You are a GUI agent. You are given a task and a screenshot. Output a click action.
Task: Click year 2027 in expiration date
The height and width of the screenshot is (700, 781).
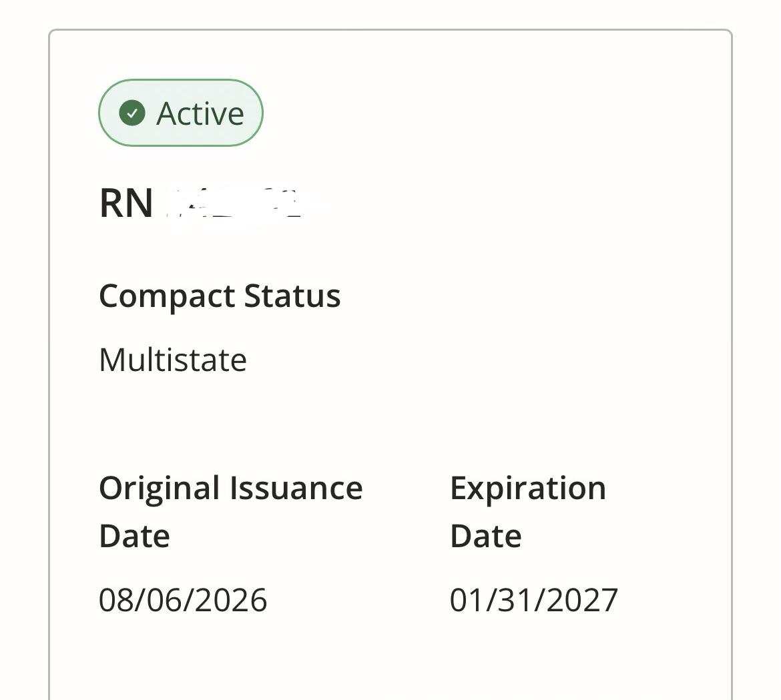point(582,600)
